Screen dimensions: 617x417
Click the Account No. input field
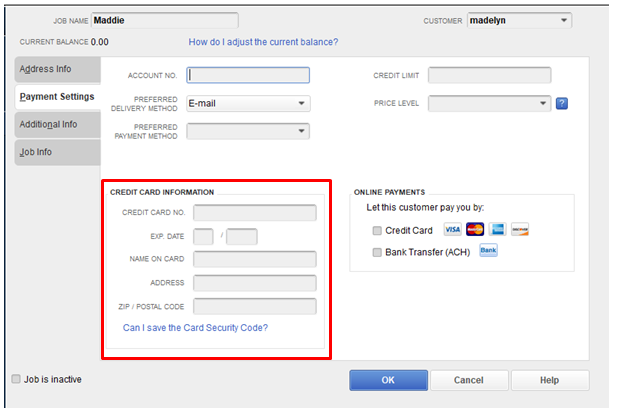248,75
